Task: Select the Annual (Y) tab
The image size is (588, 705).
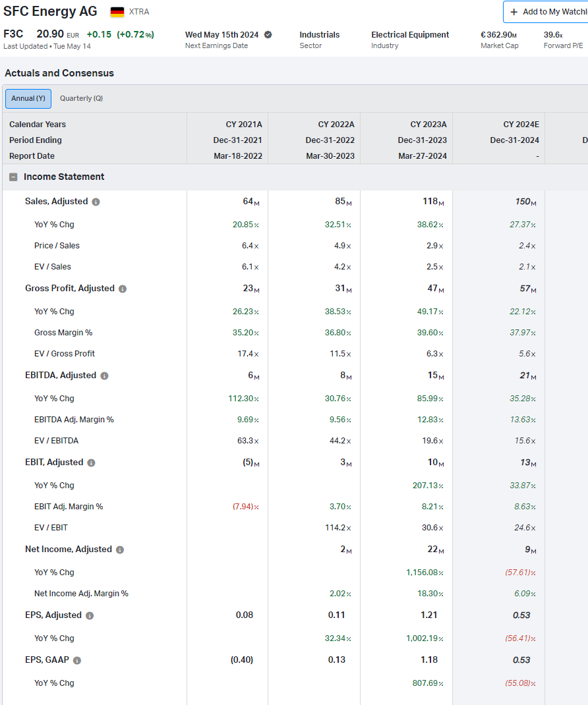Action: click(28, 98)
